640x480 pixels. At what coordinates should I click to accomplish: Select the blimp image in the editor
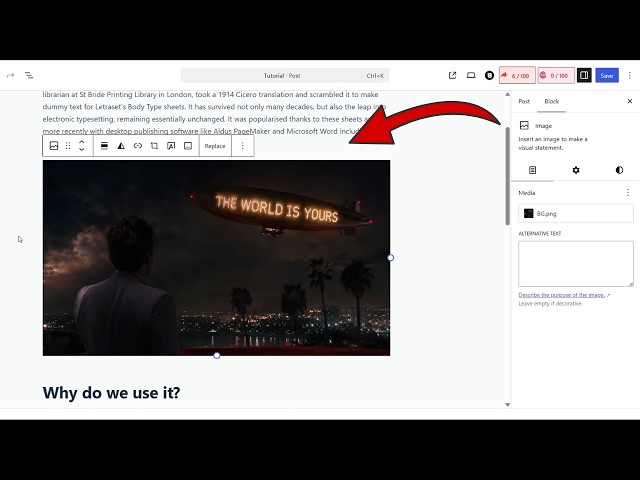(216, 258)
